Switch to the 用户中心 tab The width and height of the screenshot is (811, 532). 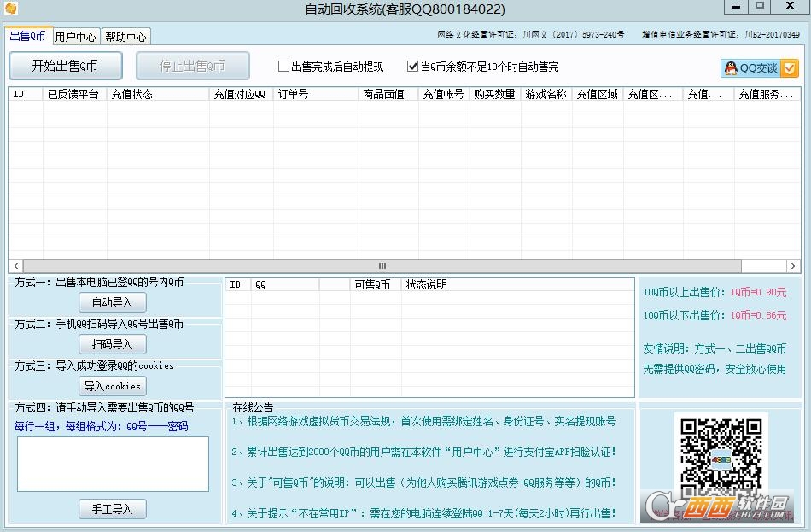pyautogui.click(x=75, y=36)
